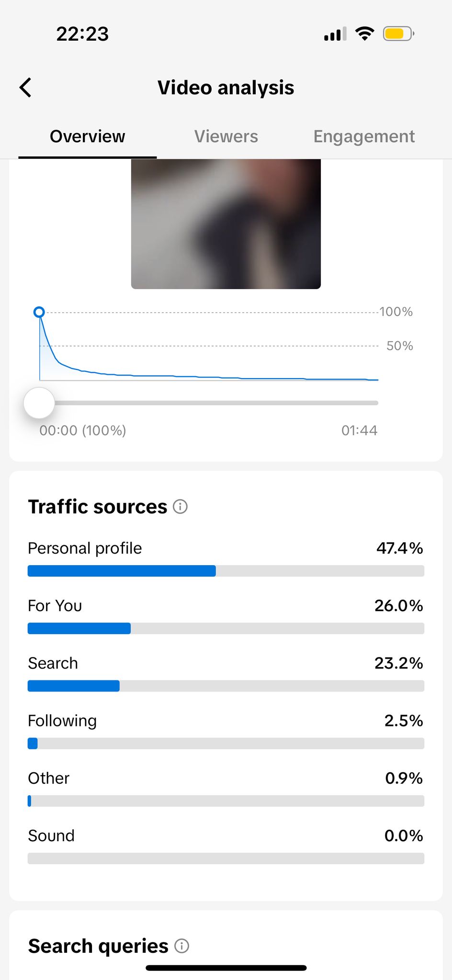Tap the Other traffic source label
The height and width of the screenshot is (980, 452).
coord(49,778)
